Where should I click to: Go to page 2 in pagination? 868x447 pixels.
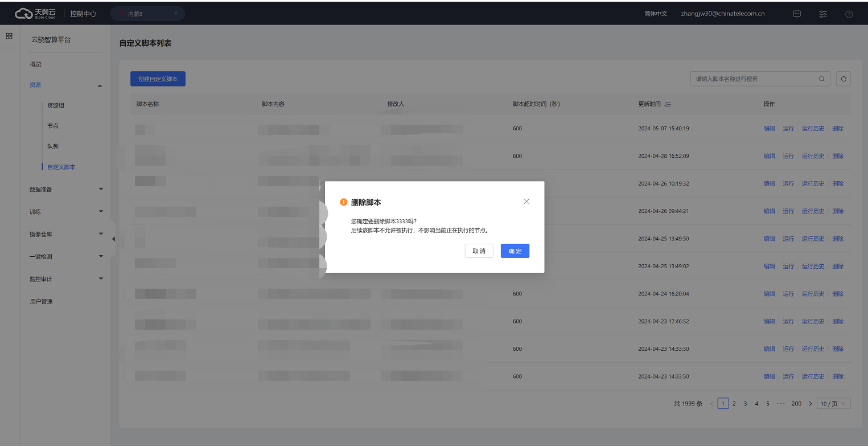(734, 404)
